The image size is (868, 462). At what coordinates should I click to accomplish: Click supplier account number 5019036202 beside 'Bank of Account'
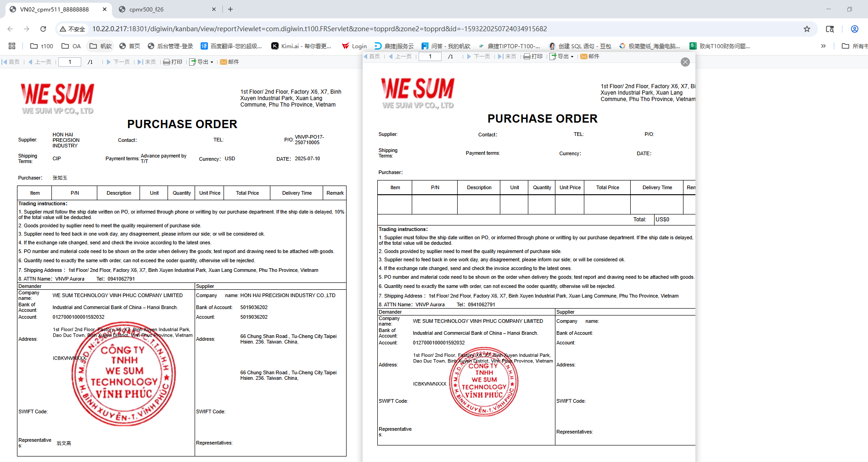click(x=254, y=307)
